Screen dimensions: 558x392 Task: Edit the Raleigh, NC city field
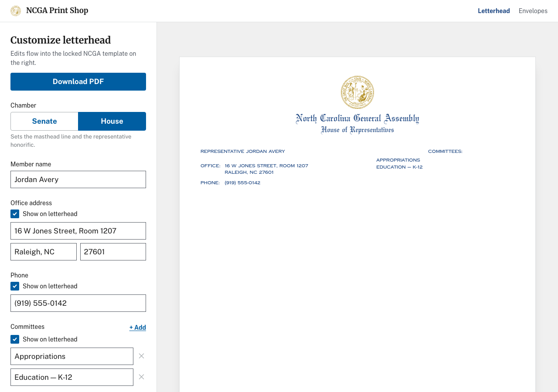pos(44,252)
